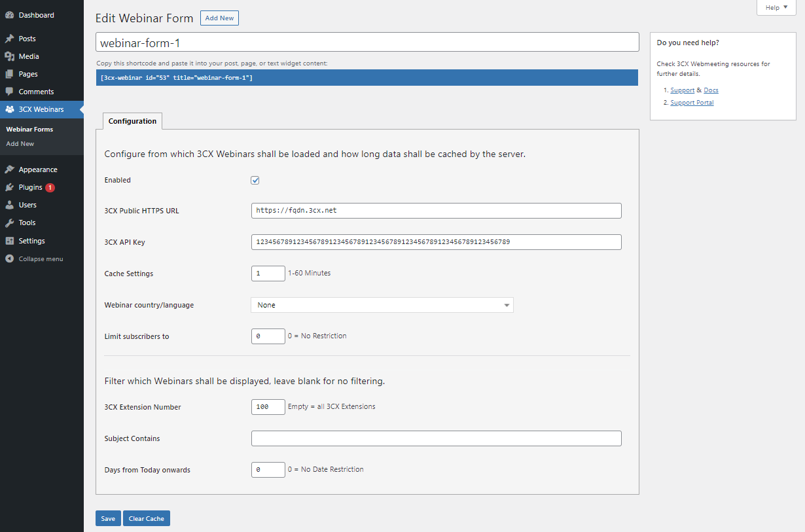Screen dimensions: 805x532
Task: Click '0 = No Date Restriction' text
Action: click(x=326, y=469)
